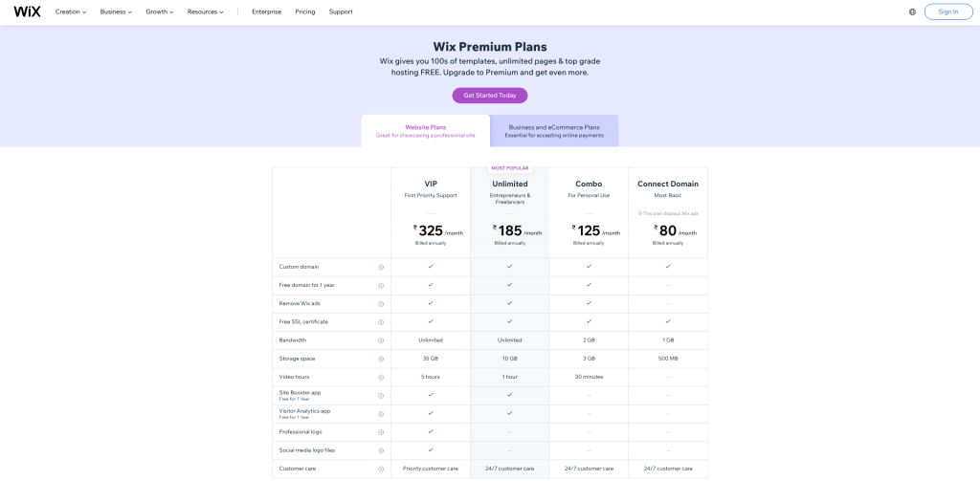Expand the Creation dropdown menu
Image resolution: width=980 pixels, height=481 pixels.
pos(71,11)
